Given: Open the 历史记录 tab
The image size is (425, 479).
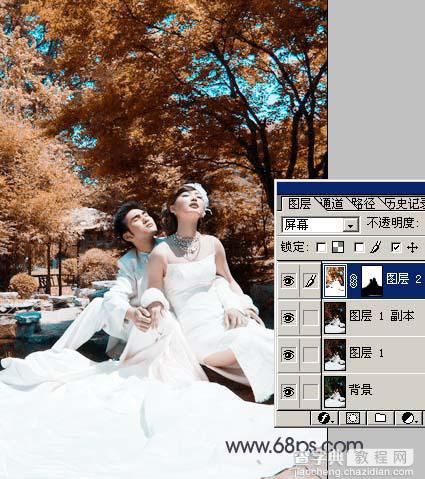Looking at the screenshot, I should [404, 203].
